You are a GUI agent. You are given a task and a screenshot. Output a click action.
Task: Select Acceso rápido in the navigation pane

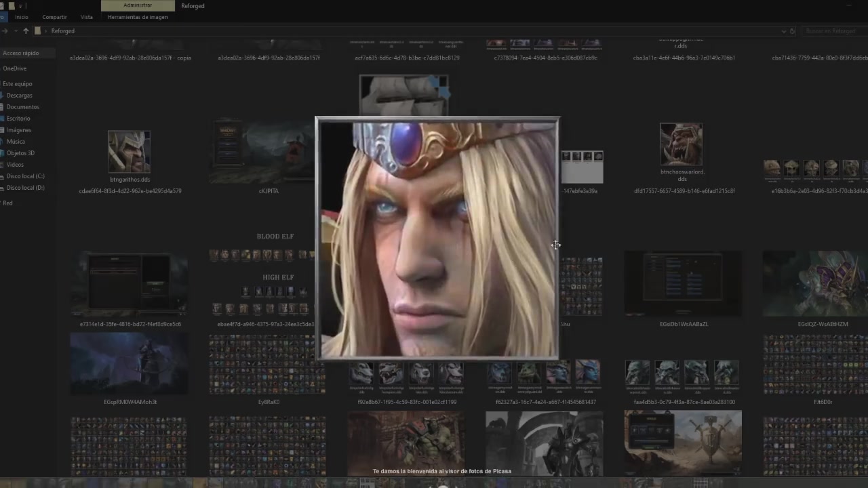point(20,53)
